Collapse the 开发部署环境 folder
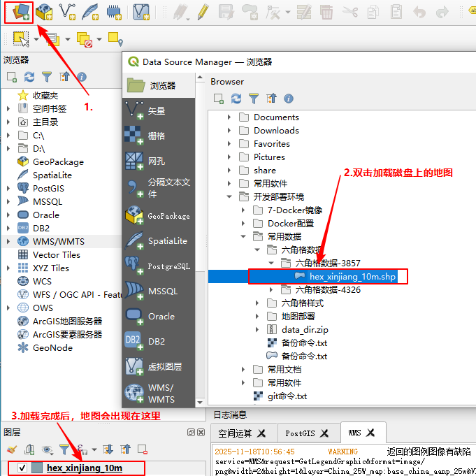 click(x=229, y=197)
